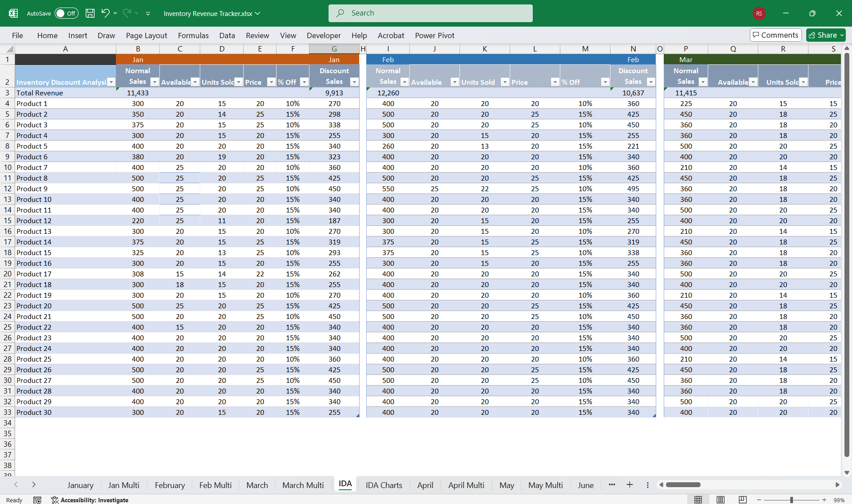Open the Formulas ribbon tab

click(x=193, y=35)
